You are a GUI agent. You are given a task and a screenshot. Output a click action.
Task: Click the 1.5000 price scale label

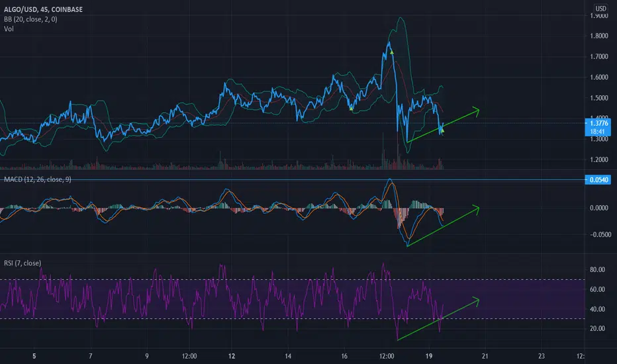[x=598, y=98]
